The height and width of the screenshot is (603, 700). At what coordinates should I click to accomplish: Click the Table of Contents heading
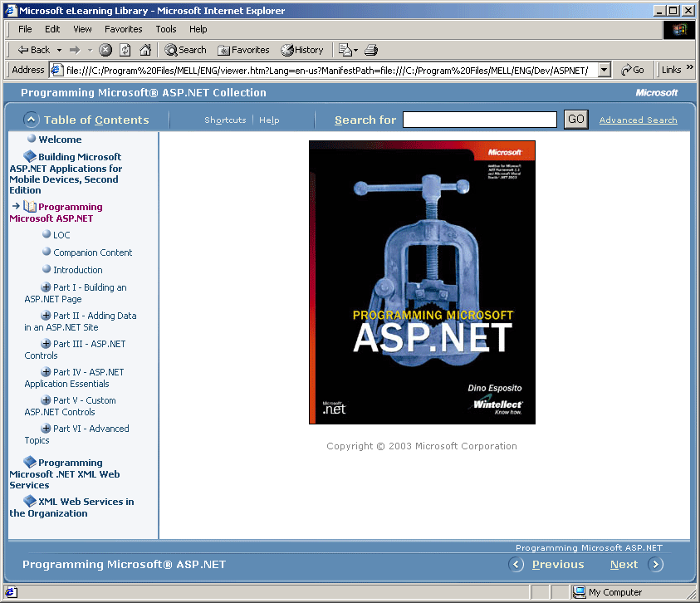click(x=96, y=120)
